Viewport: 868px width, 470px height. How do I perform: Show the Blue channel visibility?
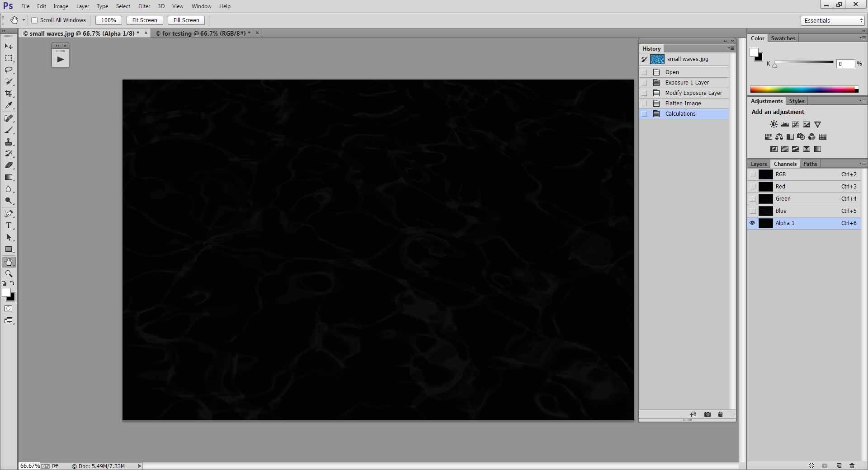pos(752,211)
